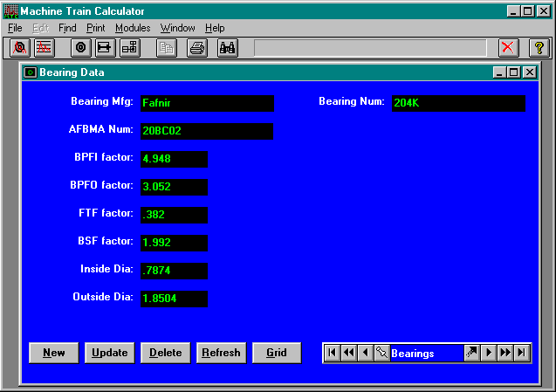Click the Bearings label in the navigator
The width and height of the screenshot is (556, 392).
click(413, 354)
